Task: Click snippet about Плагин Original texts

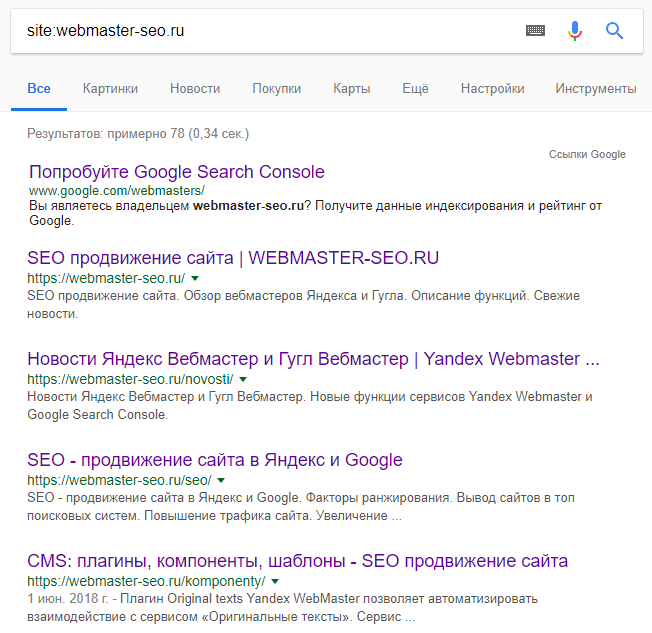Action: tap(282, 608)
